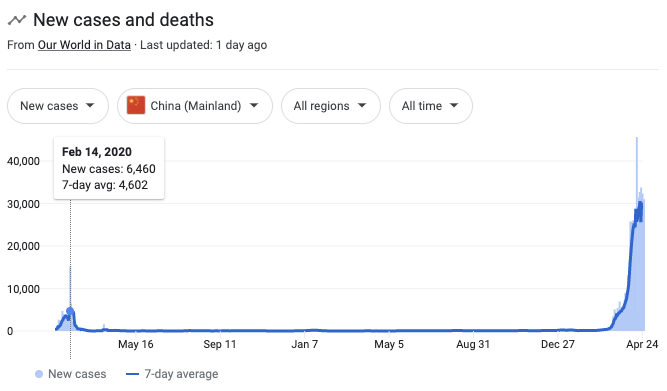Click the Apr 24 peak on the chart
This screenshot has width=667, height=391.
637,140
